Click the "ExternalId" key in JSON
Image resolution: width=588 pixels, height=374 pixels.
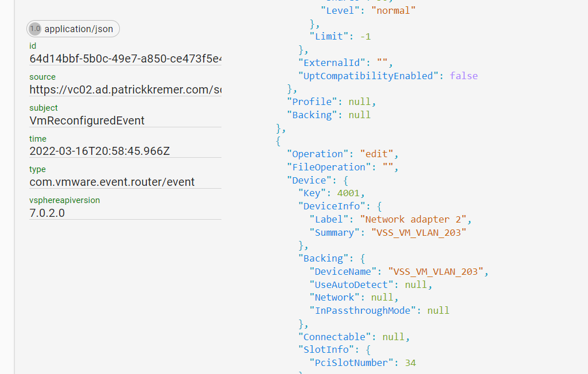click(332, 63)
